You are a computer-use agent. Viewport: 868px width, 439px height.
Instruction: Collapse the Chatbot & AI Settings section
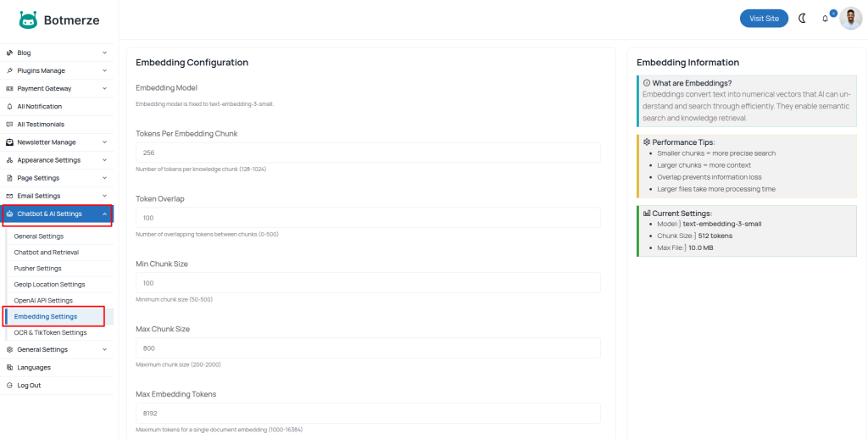coord(104,214)
